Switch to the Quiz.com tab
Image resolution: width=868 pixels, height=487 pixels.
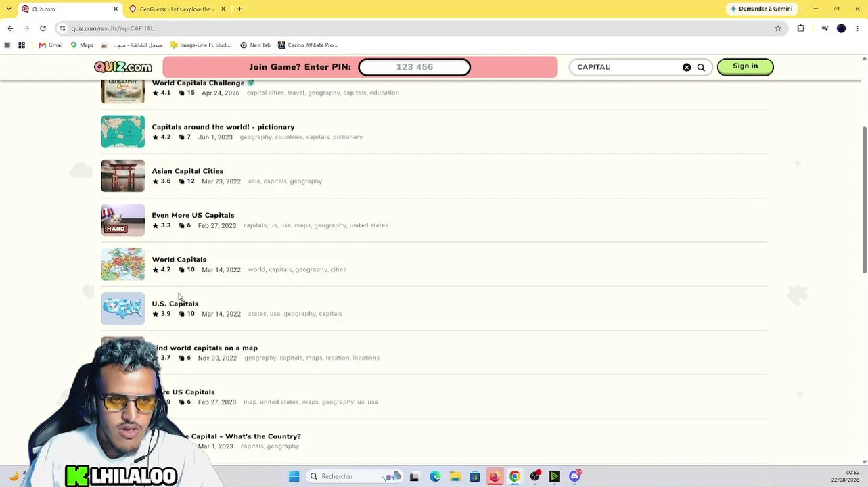[70, 9]
